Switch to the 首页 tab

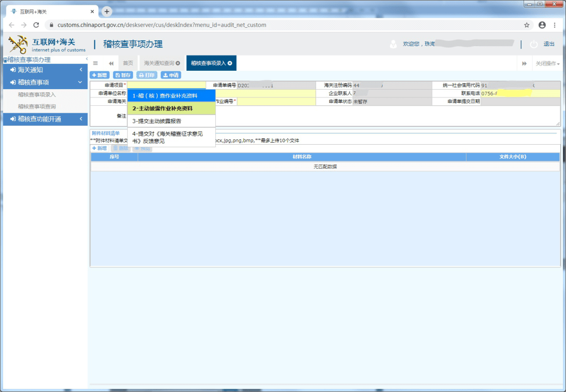pos(127,62)
